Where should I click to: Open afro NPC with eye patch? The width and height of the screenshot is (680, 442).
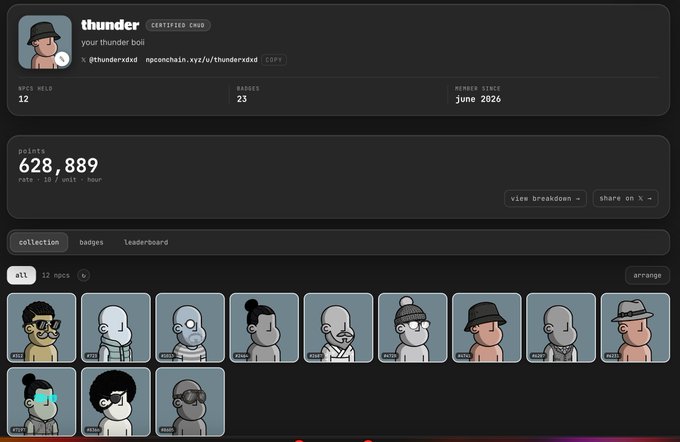[x=116, y=402]
